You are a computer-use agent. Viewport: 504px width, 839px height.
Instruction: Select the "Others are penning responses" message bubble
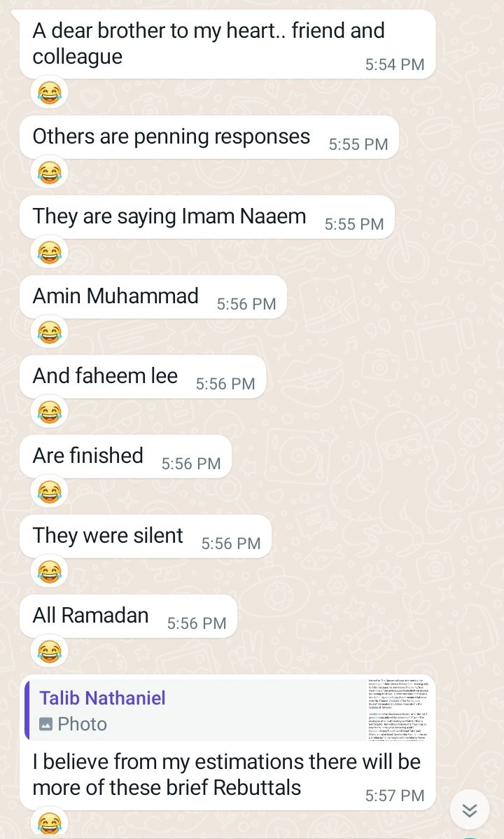coord(209,137)
